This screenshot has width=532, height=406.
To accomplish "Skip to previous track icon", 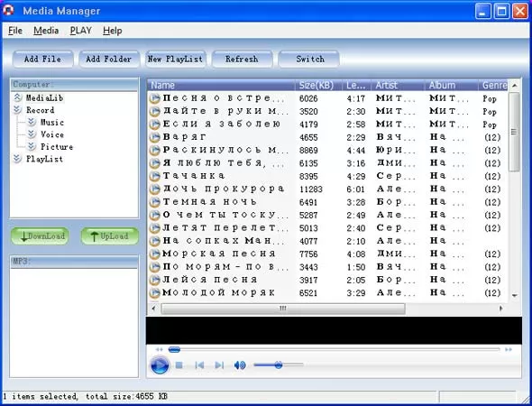I will click(199, 365).
